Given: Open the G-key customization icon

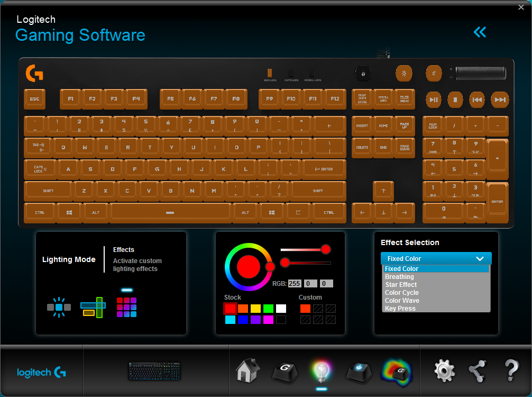Looking at the screenshot, I should click(285, 372).
